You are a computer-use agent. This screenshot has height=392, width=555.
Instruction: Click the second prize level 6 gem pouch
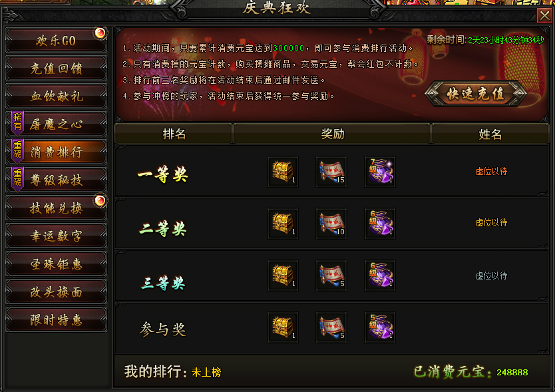(380, 224)
